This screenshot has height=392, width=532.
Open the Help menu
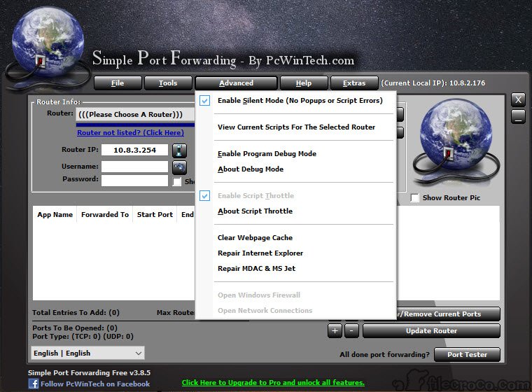(304, 83)
